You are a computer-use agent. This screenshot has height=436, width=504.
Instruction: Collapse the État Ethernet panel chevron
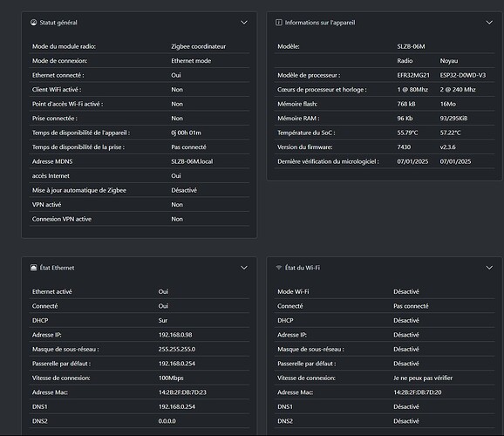244,268
